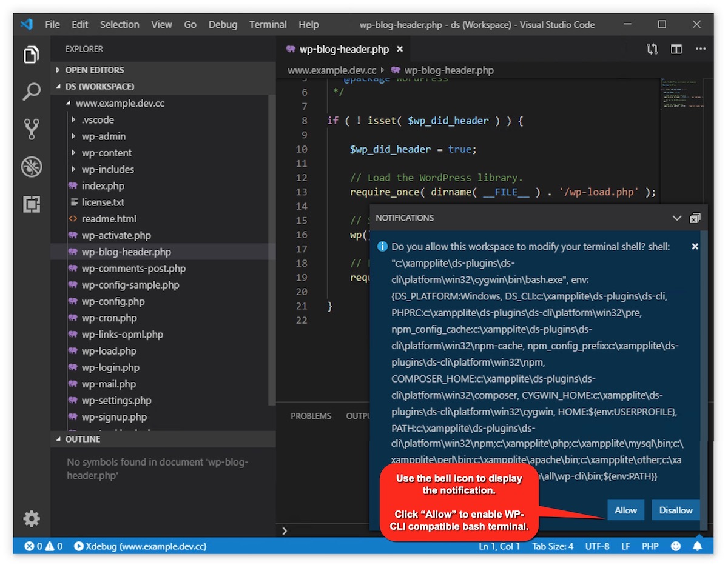Open wp-load.php in the explorer
Image resolution: width=728 pixels, height=568 pixels.
pos(109,351)
